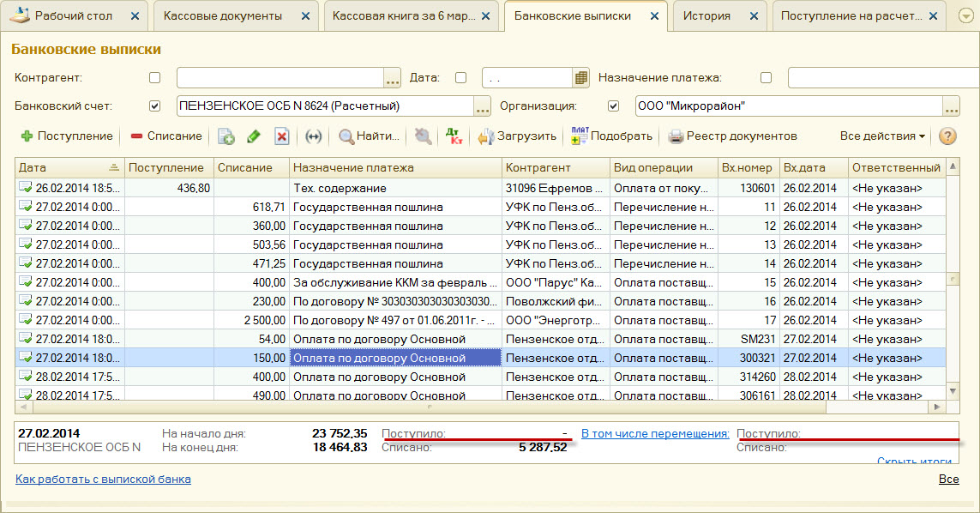Open the tab list arrow at top right
980x513 pixels.
965,16
